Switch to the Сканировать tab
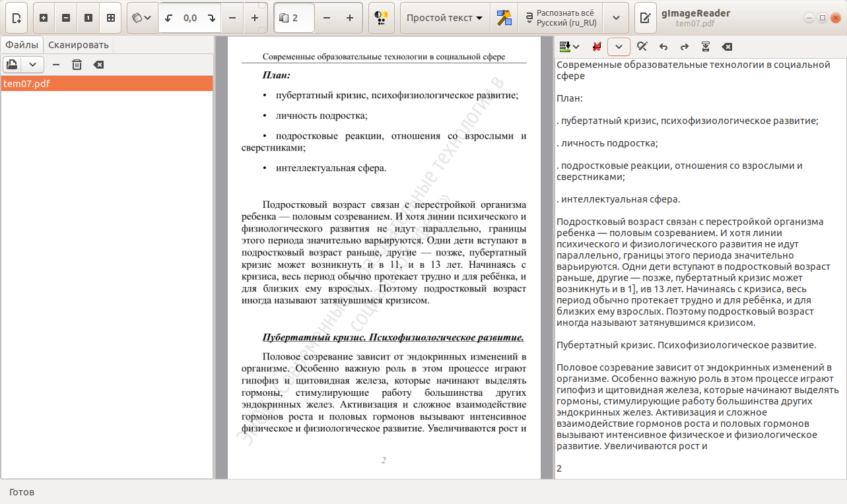847x504 pixels. (x=79, y=45)
